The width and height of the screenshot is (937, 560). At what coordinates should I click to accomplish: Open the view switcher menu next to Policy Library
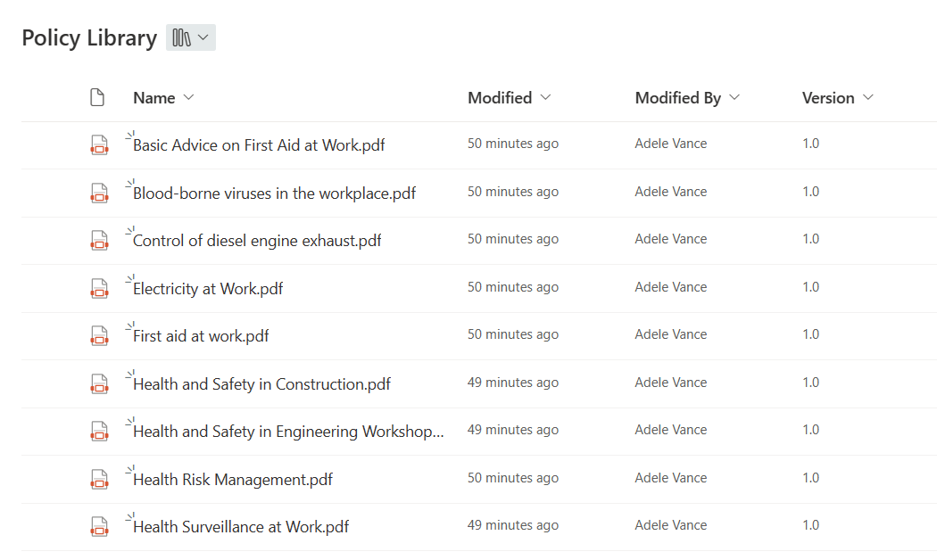(190, 37)
